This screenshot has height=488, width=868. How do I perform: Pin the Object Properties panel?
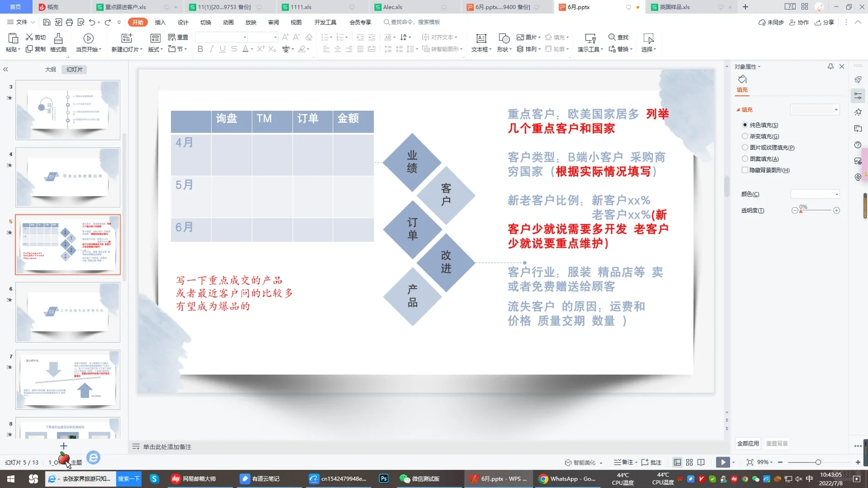click(830, 67)
